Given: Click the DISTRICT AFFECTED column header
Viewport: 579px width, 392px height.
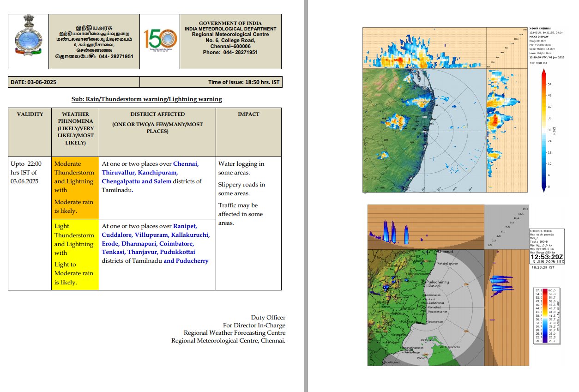Looking at the screenshot, I should click(157, 114).
